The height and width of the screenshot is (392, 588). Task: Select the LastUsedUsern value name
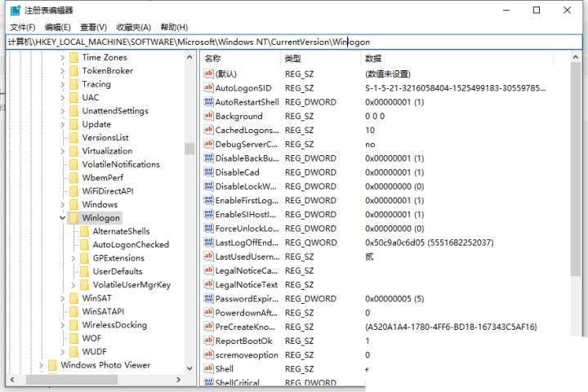click(x=247, y=256)
